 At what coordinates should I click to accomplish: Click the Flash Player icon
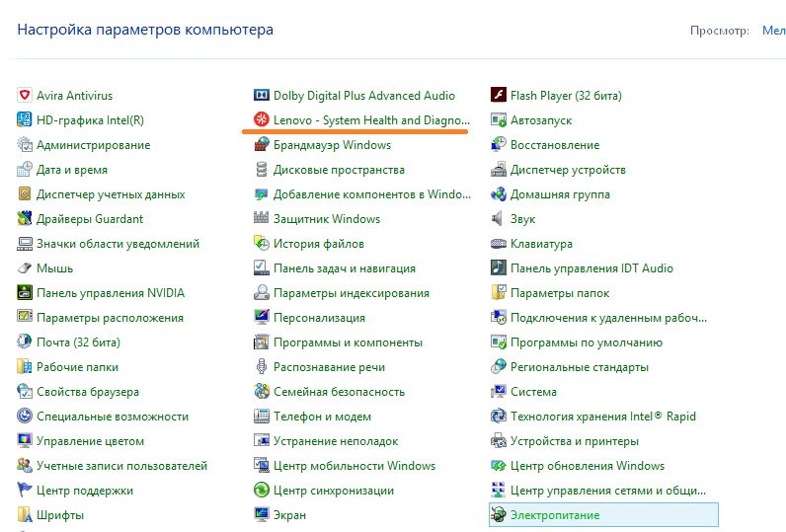coord(499,96)
